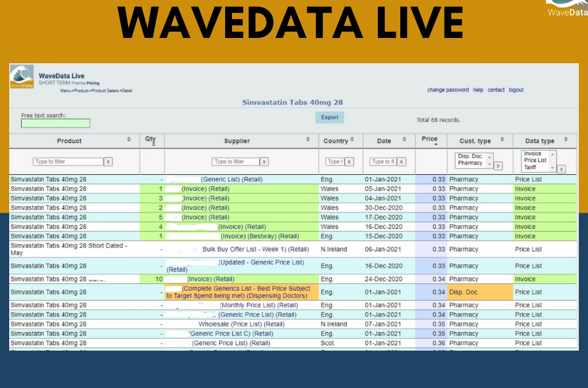Clear the Product filter with its x icon
588x388 pixels.
click(108, 162)
